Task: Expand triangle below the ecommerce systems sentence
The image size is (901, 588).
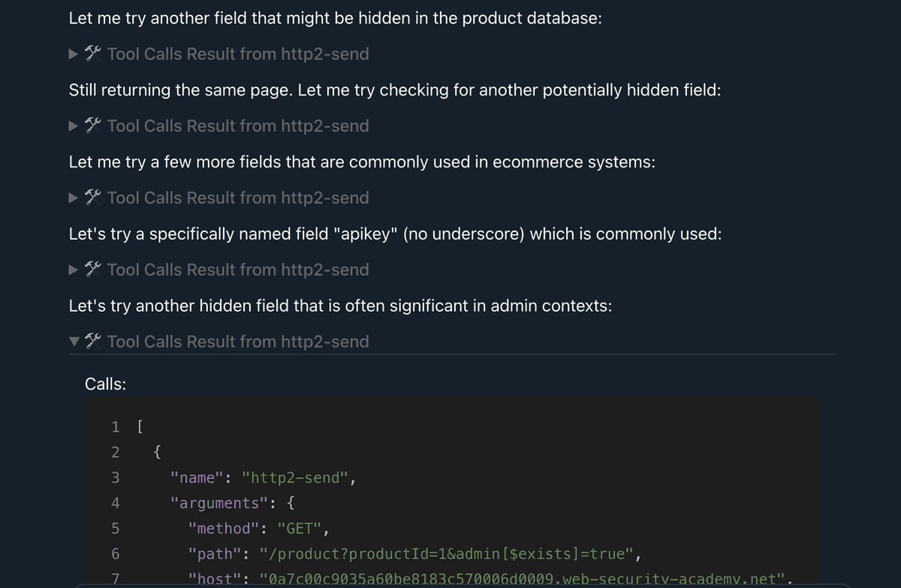Action: (74, 198)
